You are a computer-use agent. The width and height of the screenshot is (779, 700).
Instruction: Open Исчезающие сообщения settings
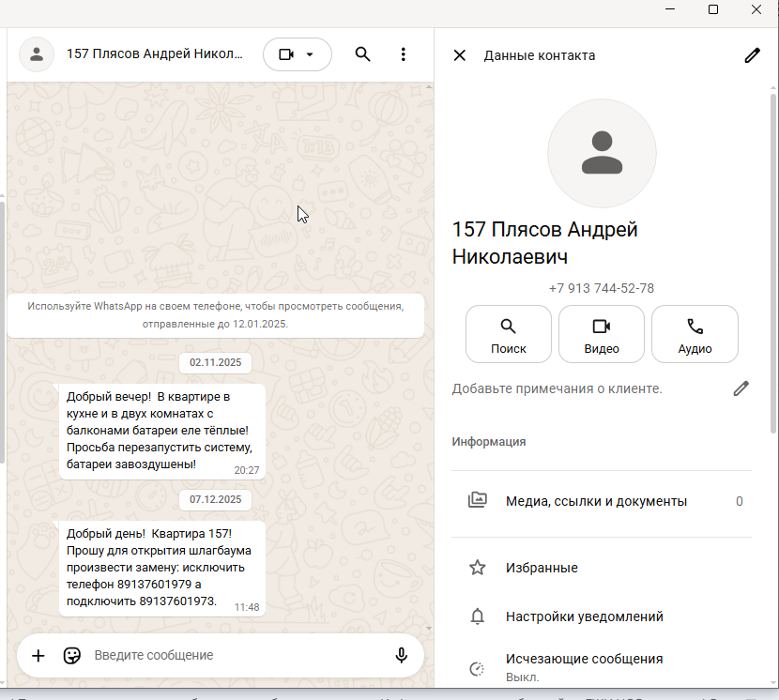(601, 667)
